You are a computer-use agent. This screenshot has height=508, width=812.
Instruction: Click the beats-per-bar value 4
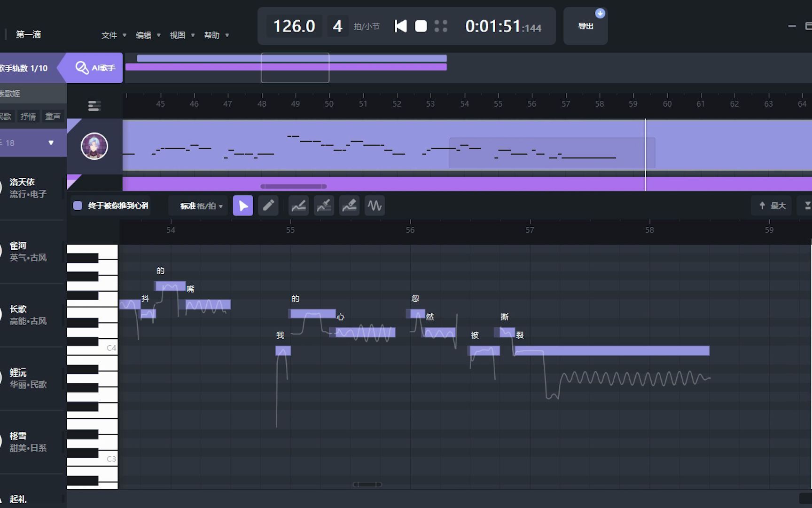coord(337,26)
